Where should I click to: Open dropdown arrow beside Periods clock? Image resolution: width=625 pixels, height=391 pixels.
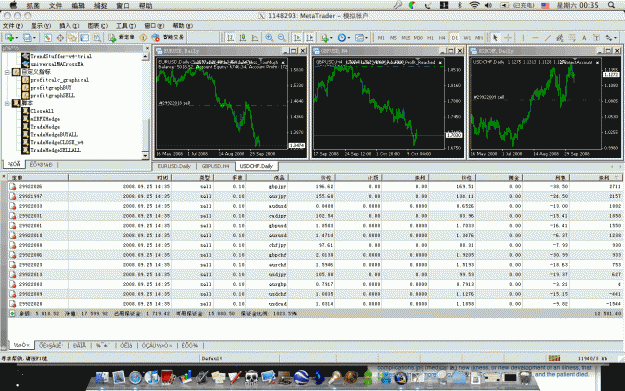[349, 38]
